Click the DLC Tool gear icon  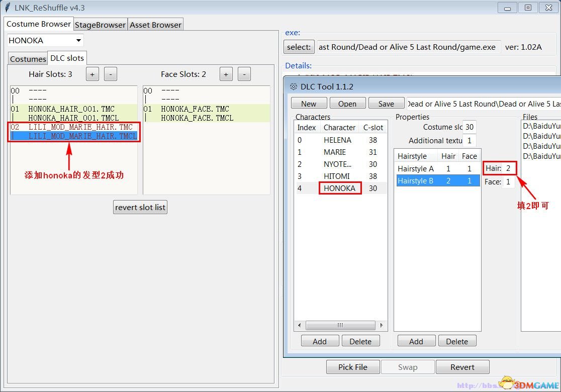tap(294, 86)
